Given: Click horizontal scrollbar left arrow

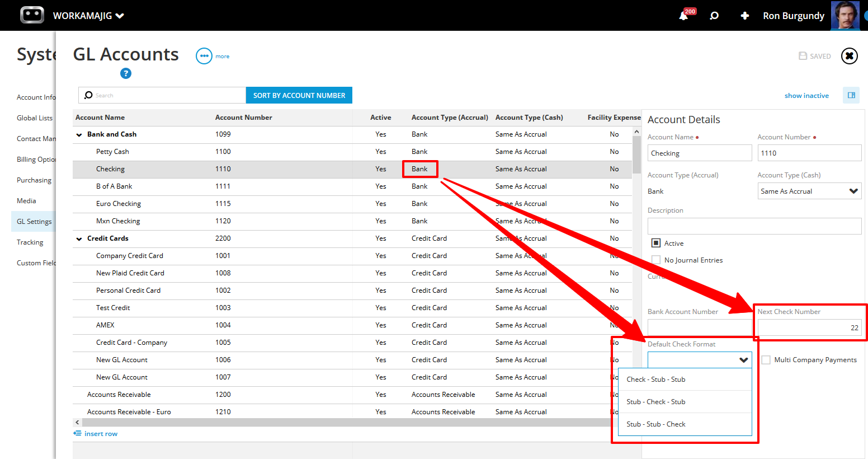Looking at the screenshot, I should pos(77,423).
